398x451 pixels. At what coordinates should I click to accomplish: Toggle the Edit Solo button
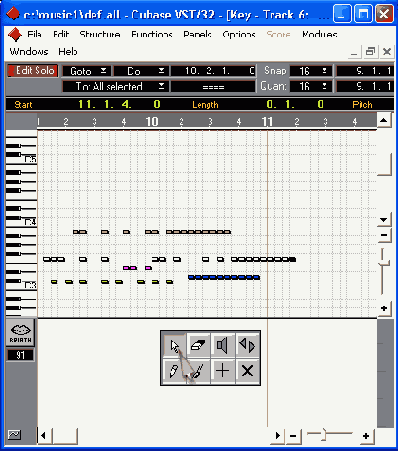tap(33, 71)
